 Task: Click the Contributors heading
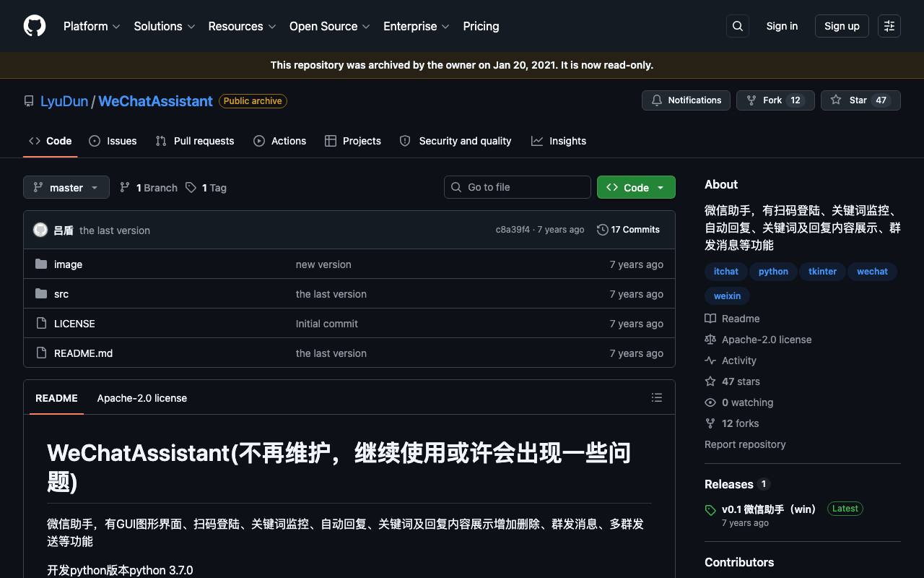[739, 562]
